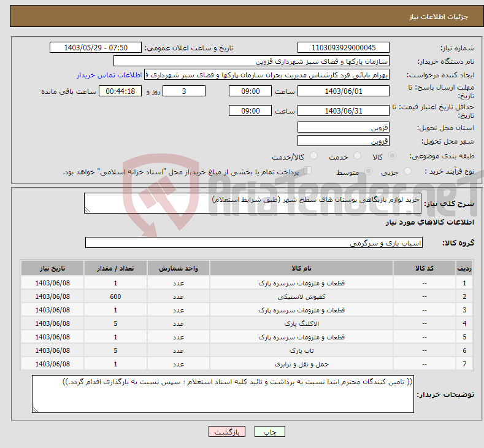
Task: Click the الاکلنگ پارک item name
Action: pyautogui.click(x=301, y=323)
